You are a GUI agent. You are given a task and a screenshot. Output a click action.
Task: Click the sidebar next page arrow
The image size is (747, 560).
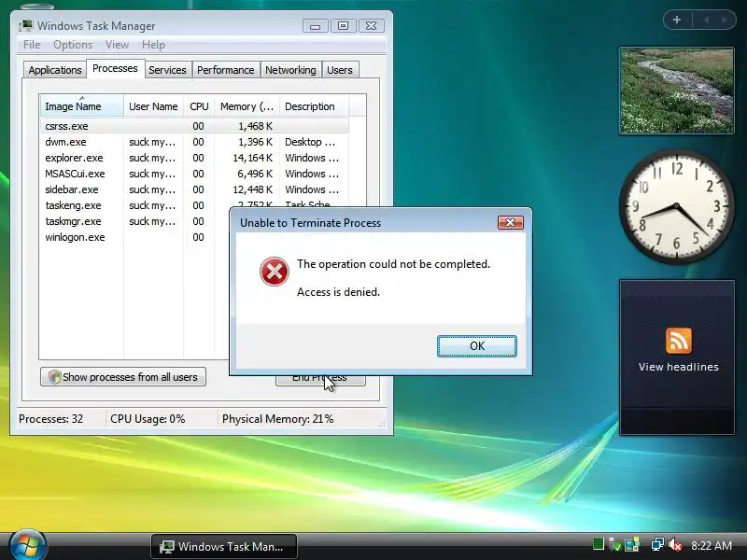pos(725,20)
